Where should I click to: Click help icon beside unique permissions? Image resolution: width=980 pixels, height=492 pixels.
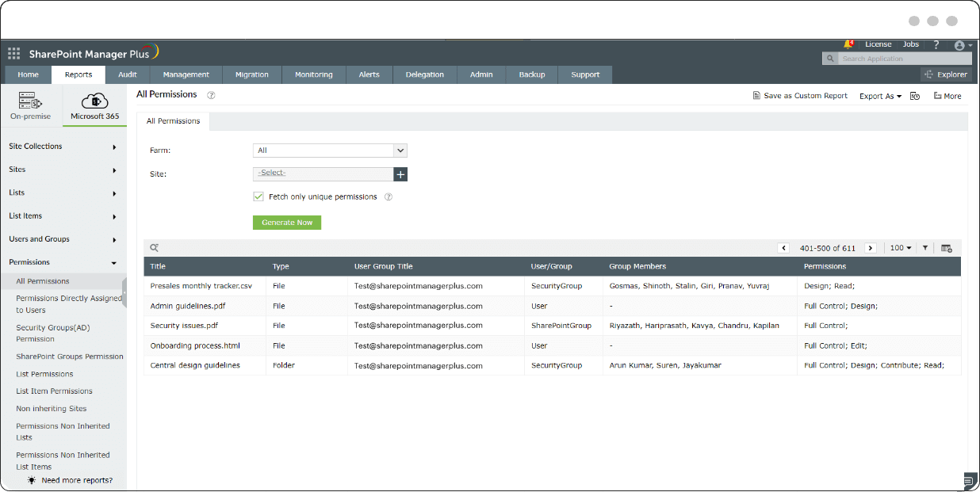389,197
